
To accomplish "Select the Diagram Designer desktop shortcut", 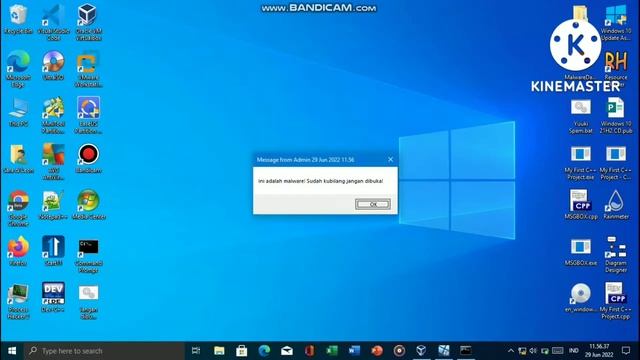I will point(616,255).
